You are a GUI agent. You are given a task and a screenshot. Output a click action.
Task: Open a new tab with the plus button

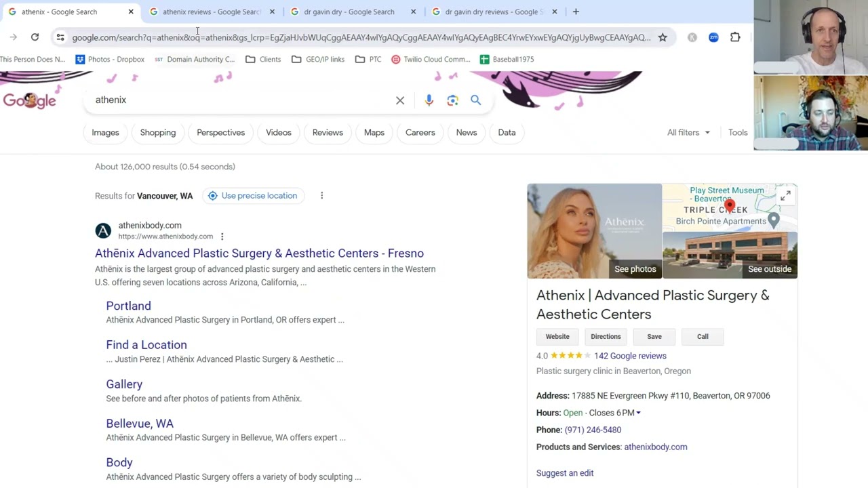click(x=576, y=12)
